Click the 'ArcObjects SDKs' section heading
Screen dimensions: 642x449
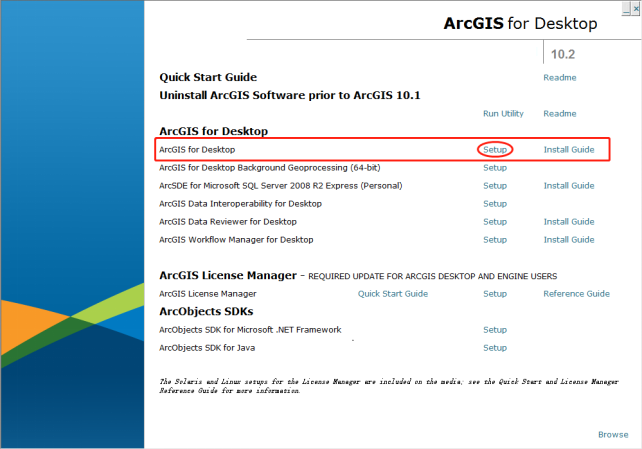(x=206, y=311)
